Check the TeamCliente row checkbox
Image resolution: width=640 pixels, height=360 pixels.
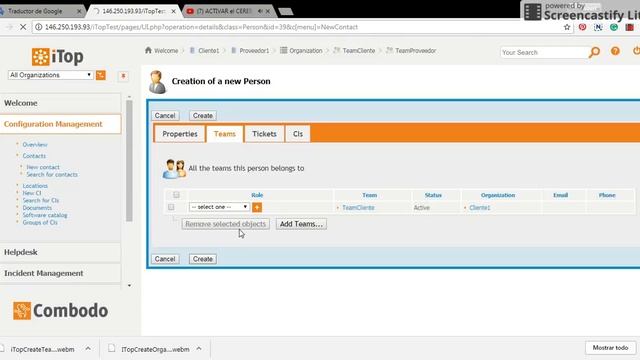point(171,207)
